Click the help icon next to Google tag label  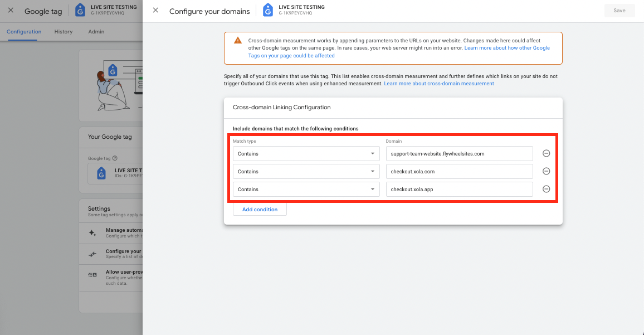(115, 158)
